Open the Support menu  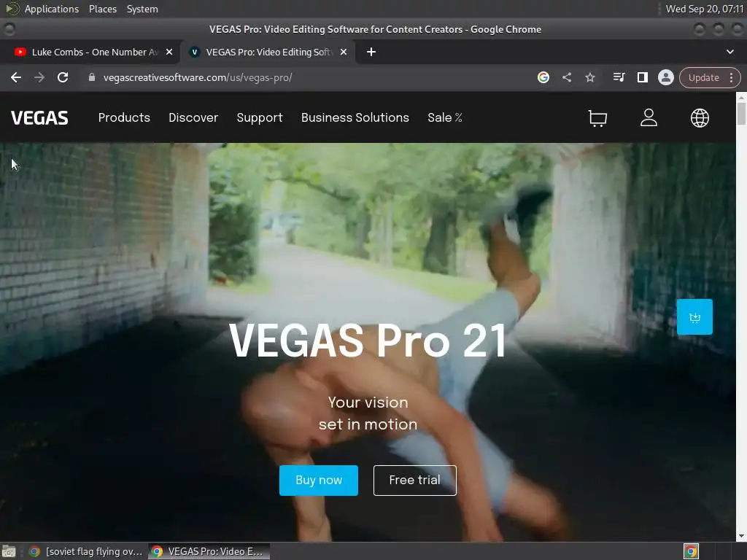[260, 117]
